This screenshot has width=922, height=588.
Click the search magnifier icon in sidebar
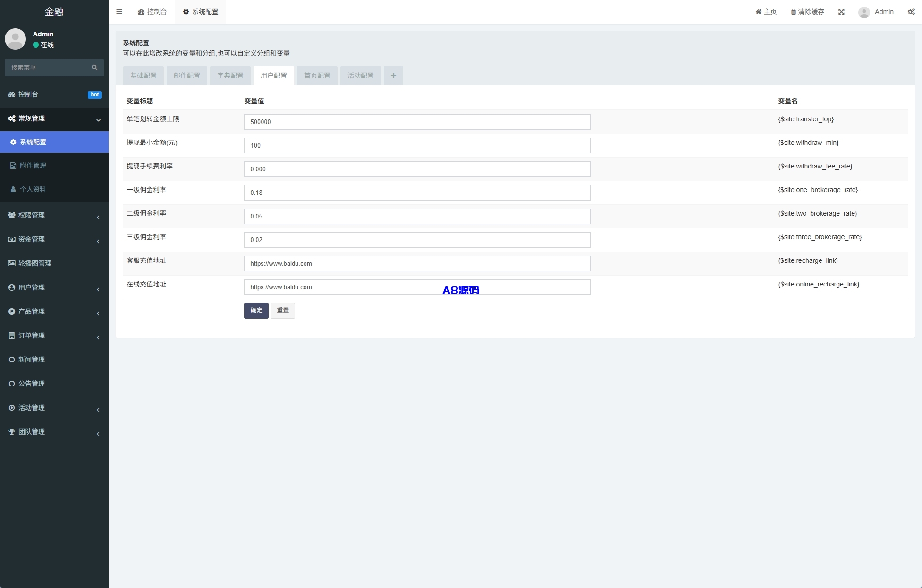click(94, 67)
